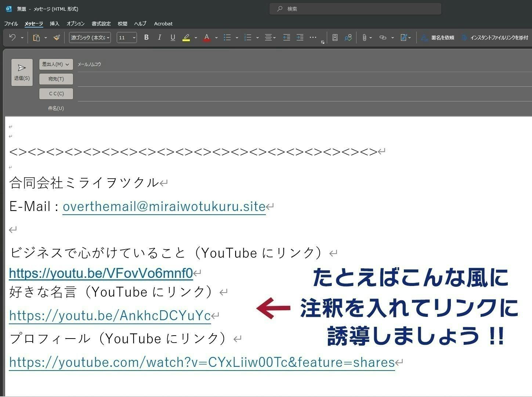Image resolution: width=532 pixels, height=397 pixels.
Task: Select the オプション ribbon tab
Action: [x=76, y=24]
